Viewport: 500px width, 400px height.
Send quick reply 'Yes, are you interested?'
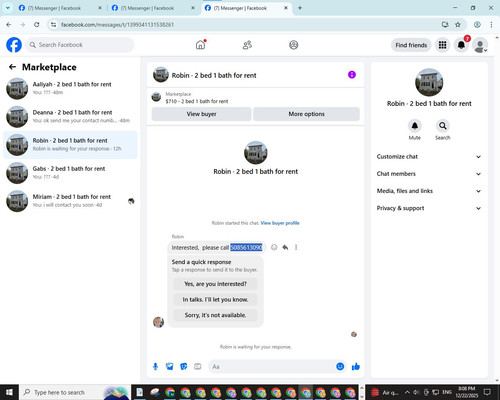[x=215, y=284]
